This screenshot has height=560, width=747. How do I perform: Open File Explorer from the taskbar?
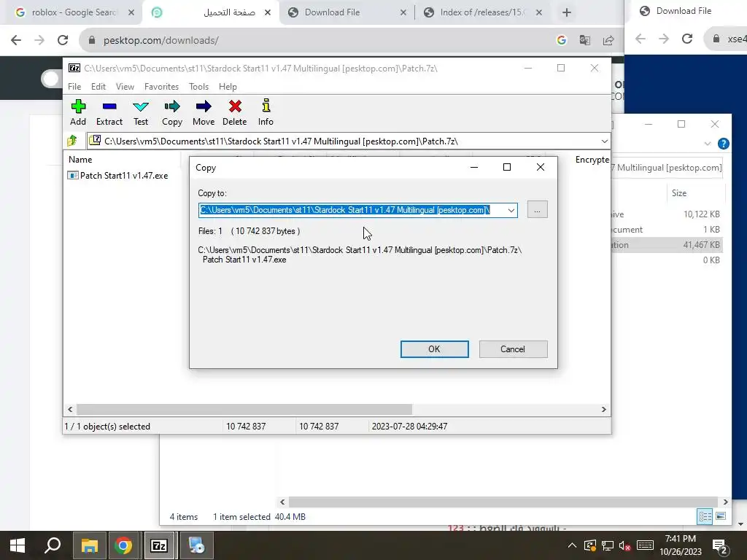pyautogui.click(x=89, y=545)
